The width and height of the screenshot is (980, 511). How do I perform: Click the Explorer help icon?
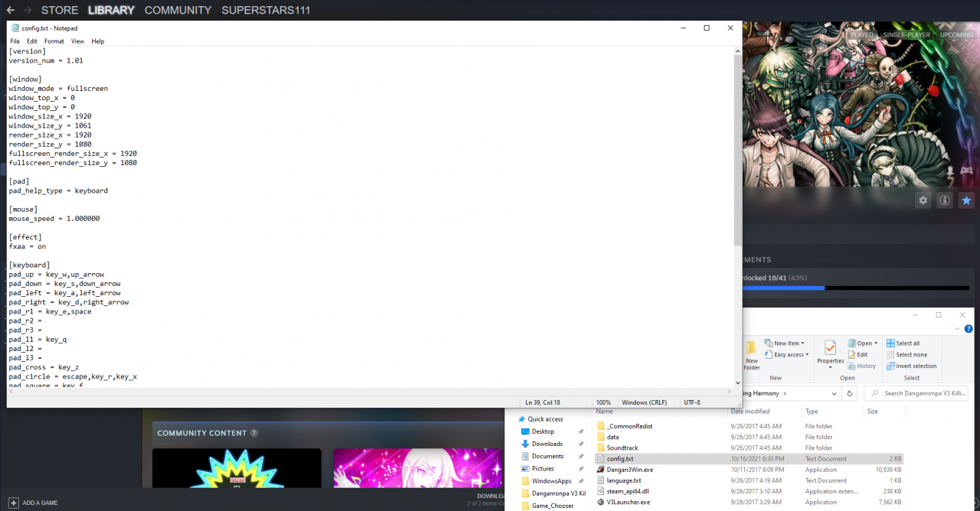pos(966,328)
